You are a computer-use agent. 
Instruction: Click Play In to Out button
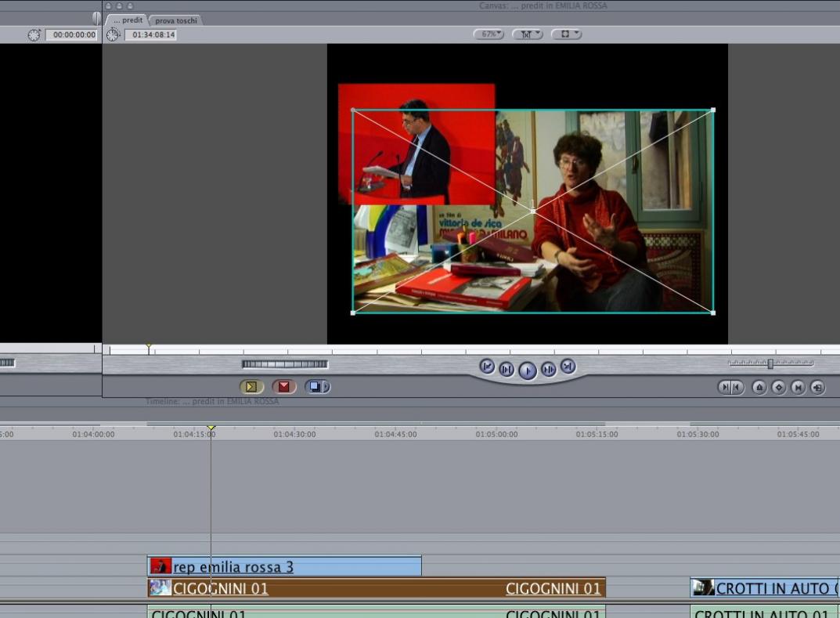pos(507,369)
